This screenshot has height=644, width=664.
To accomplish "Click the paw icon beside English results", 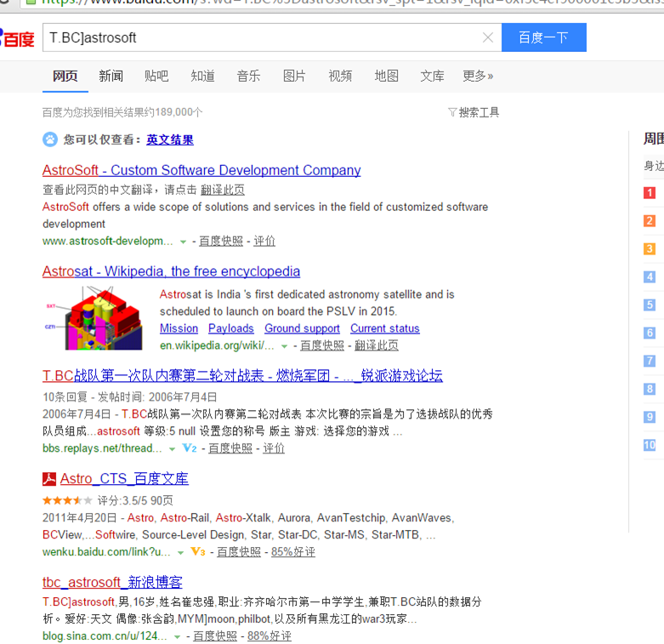I will click(50, 140).
